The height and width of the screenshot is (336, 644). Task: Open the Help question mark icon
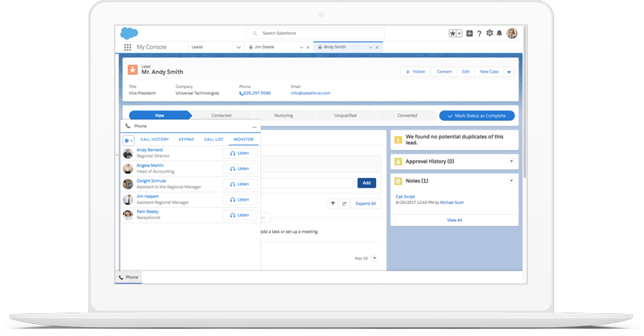point(479,33)
